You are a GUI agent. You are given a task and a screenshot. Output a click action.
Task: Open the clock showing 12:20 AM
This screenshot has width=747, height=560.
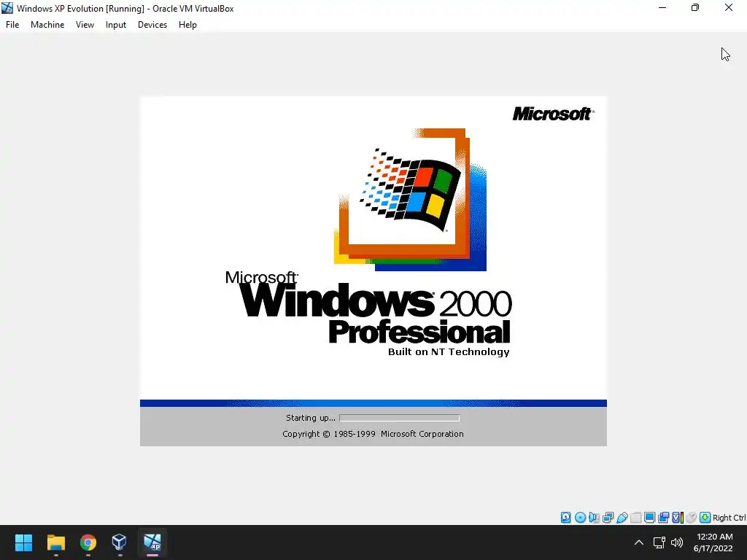click(x=713, y=542)
